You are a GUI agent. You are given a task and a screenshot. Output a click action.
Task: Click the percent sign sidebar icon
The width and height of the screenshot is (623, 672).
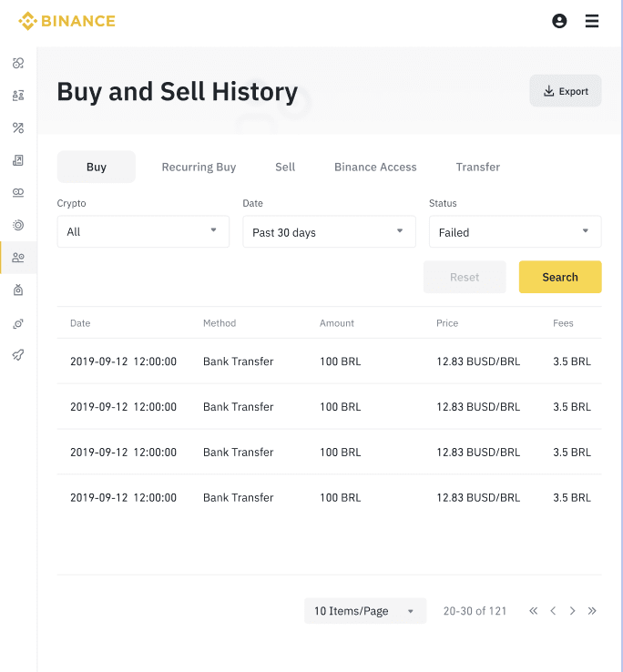[18, 127]
